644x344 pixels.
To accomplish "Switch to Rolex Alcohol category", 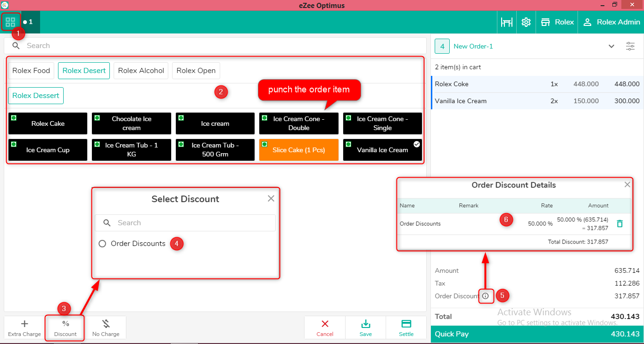I will click(x=141, y=71).
